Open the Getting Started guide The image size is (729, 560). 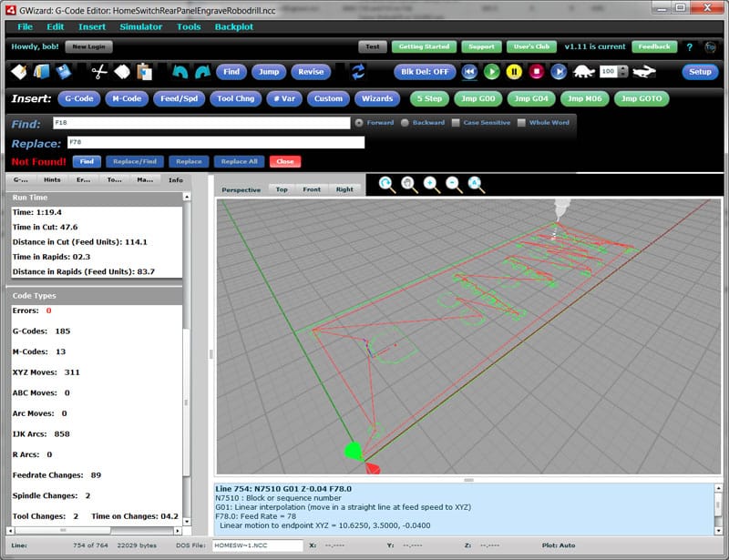[424, 46]
